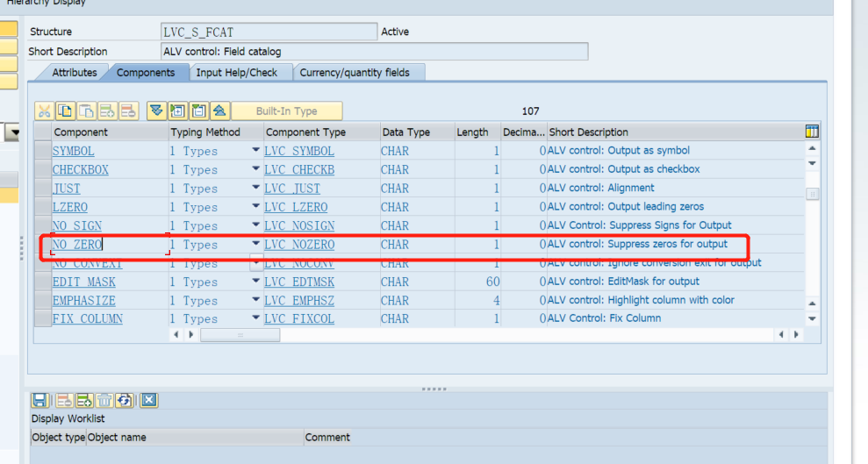Open Typing Method dropdown for FIX_COLUMN row
The height and width of the screenshot is (464, 868).
pos(255,318)
